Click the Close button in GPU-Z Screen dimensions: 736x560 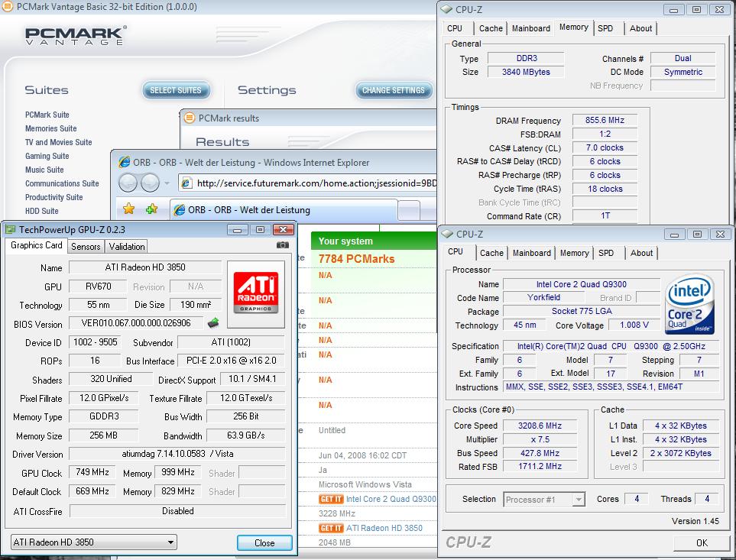(x=264, y=542)
